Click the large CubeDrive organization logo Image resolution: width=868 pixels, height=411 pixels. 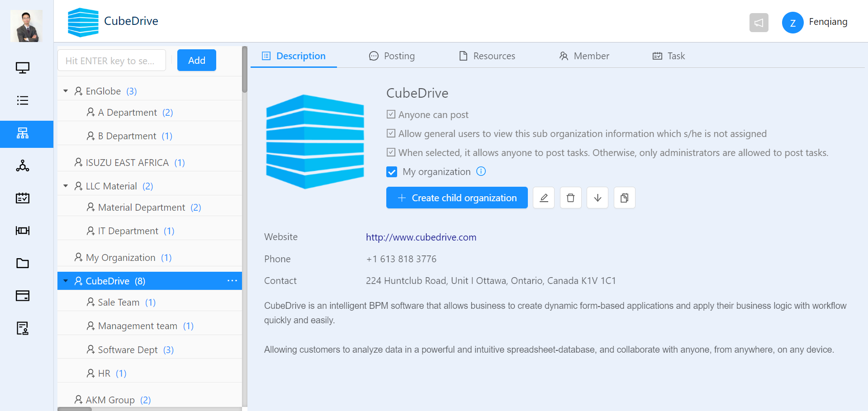315,142
